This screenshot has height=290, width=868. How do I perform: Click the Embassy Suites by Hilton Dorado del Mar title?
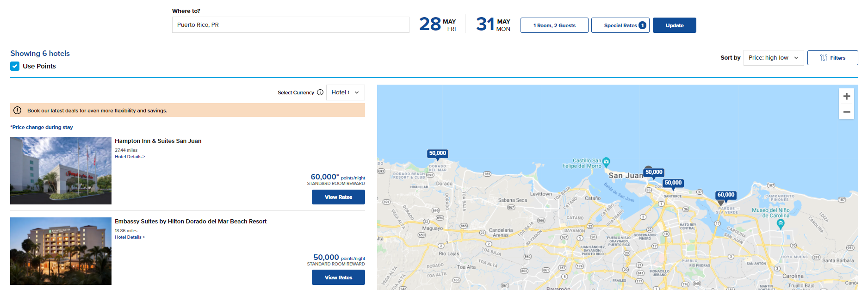191,222
